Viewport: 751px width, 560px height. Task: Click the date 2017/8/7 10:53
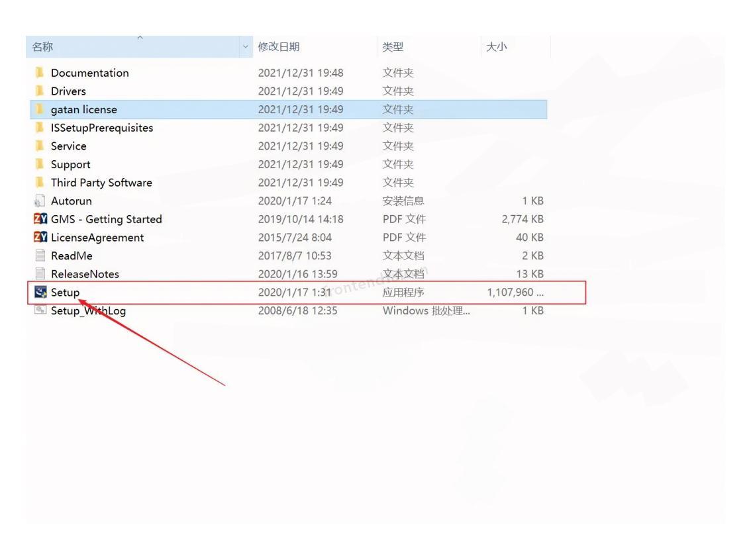click(x=295, y=256)
